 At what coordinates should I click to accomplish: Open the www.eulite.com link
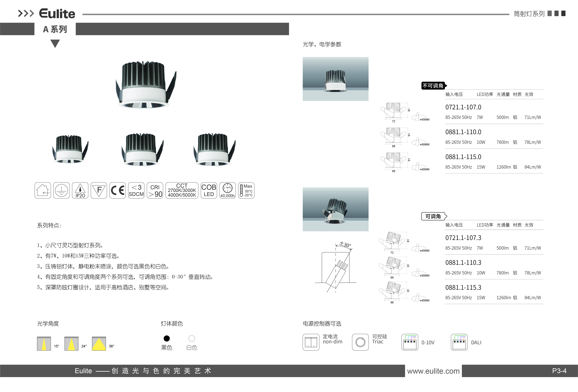433,371
